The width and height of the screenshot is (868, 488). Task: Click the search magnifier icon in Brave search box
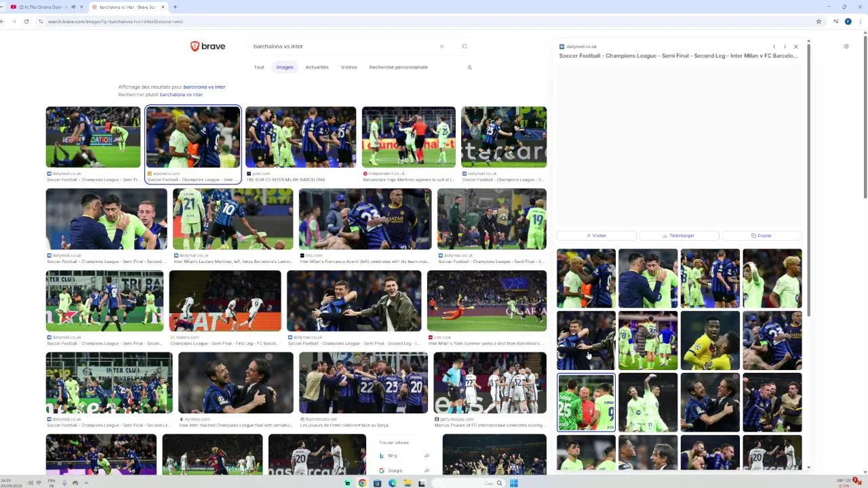[465, 46]
